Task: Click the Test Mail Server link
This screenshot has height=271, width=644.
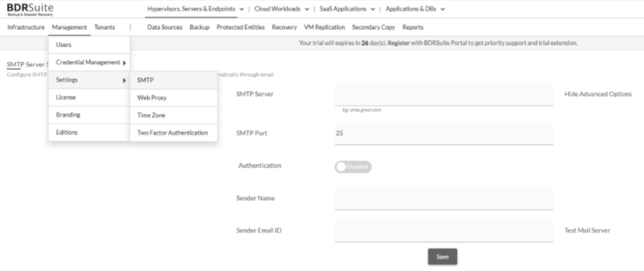Action: (x=587, y=230)
